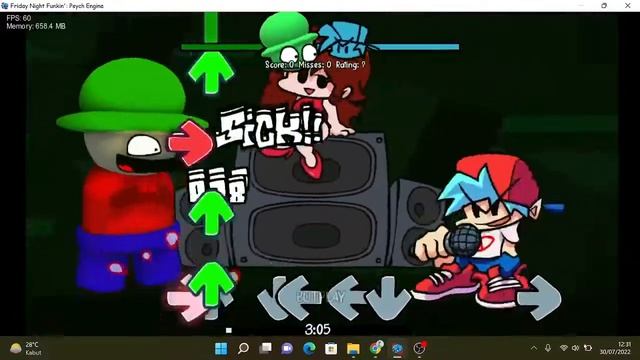
Task: Open taskbar Search magnifier
Action: pos(243,349)
